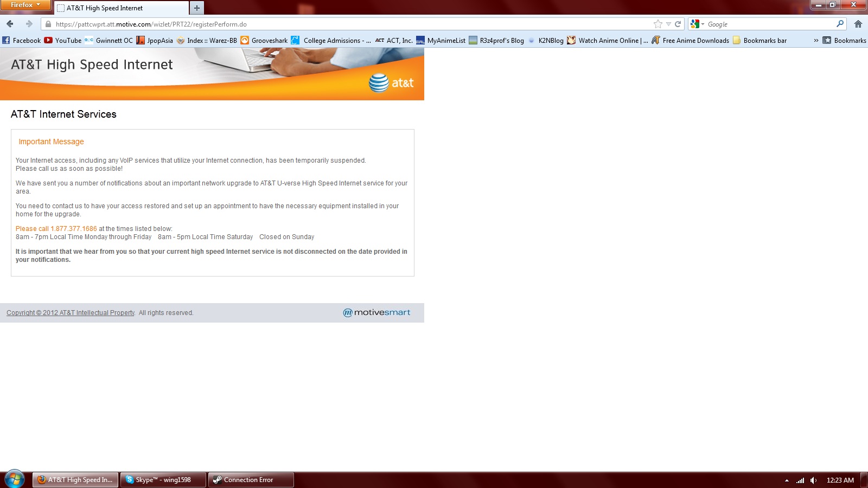Open the Grooveshark bookmark

pyautogui.click(x=264, y=40)
